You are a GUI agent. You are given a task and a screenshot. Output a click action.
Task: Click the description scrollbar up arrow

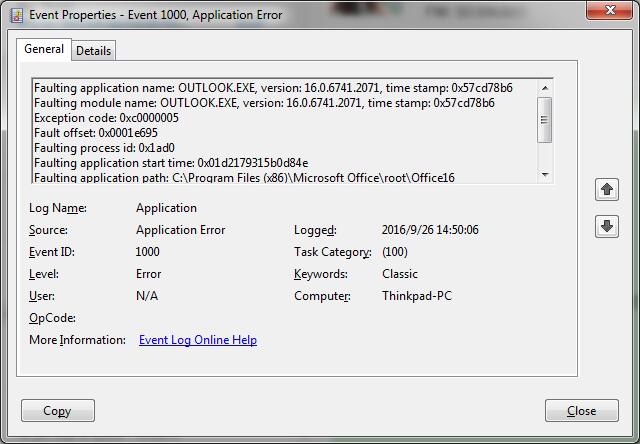pos(545,88)
